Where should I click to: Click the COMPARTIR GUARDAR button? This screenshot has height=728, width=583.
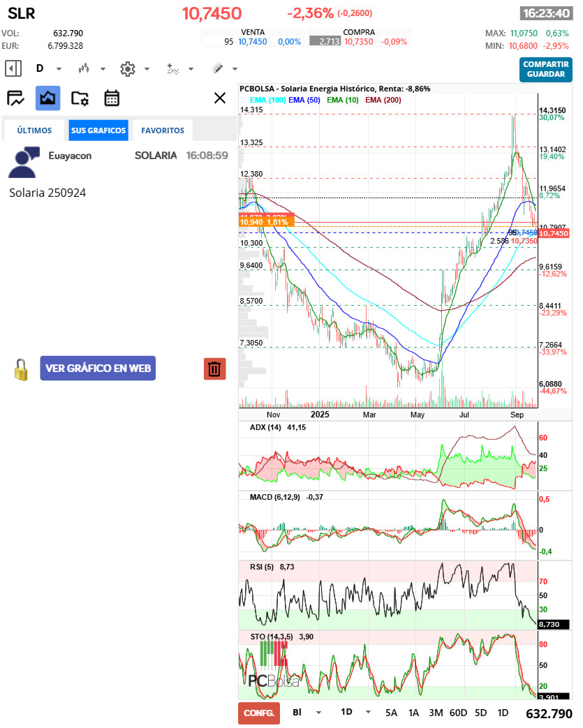tap(545, 69)
